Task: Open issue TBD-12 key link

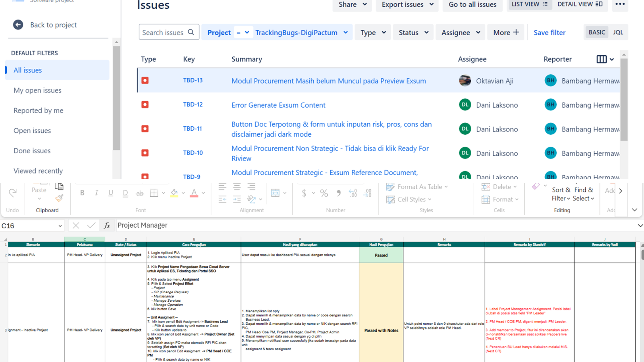Action: (193, 105)
